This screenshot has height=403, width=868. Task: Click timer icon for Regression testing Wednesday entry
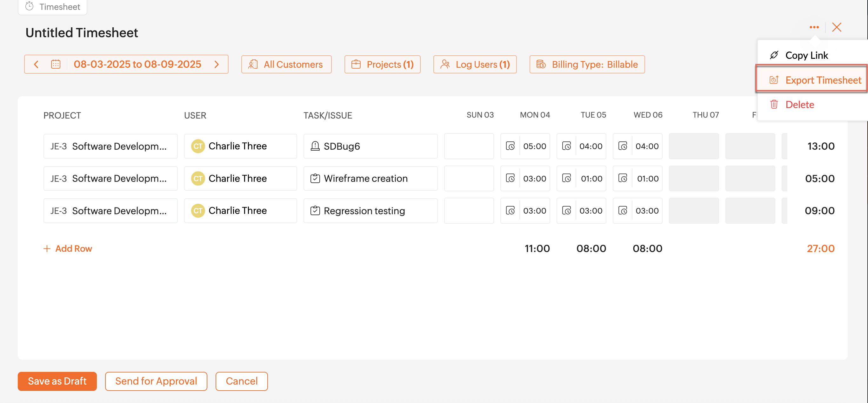[623, 210]
